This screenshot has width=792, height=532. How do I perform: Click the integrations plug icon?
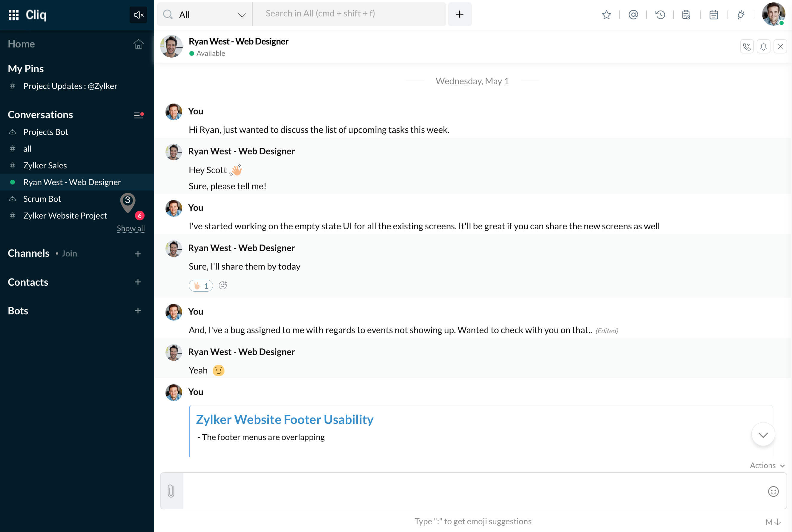pos(741,15)
